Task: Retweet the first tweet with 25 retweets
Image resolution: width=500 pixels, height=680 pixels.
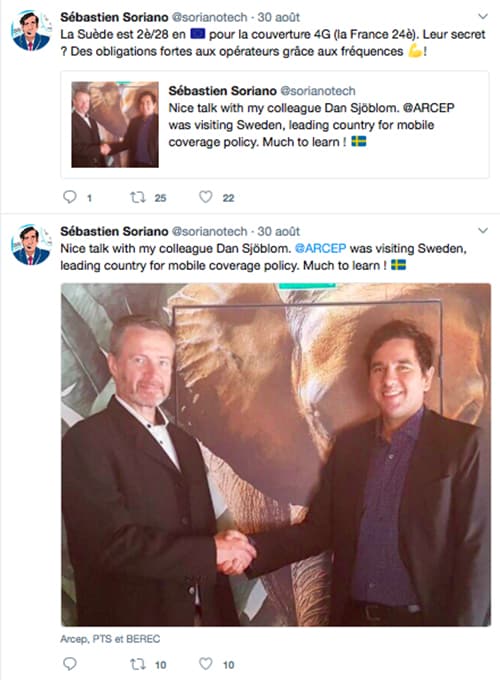Action: 138,197
